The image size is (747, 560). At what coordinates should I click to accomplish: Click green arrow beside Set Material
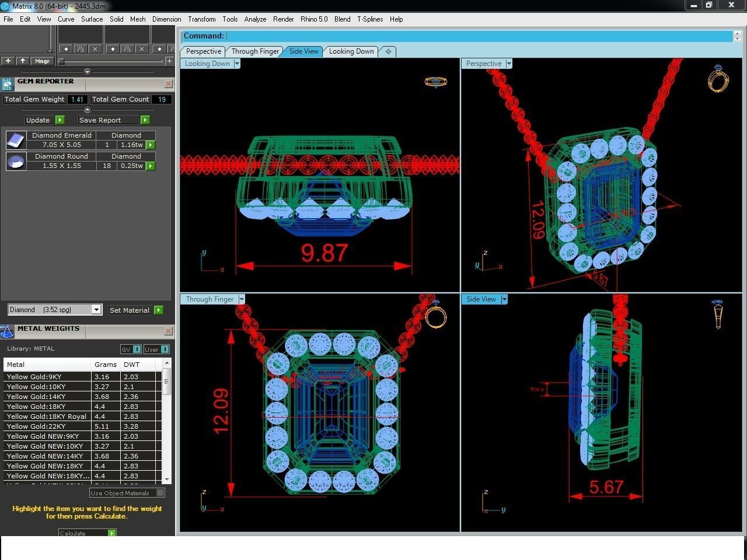click(158, 310)
